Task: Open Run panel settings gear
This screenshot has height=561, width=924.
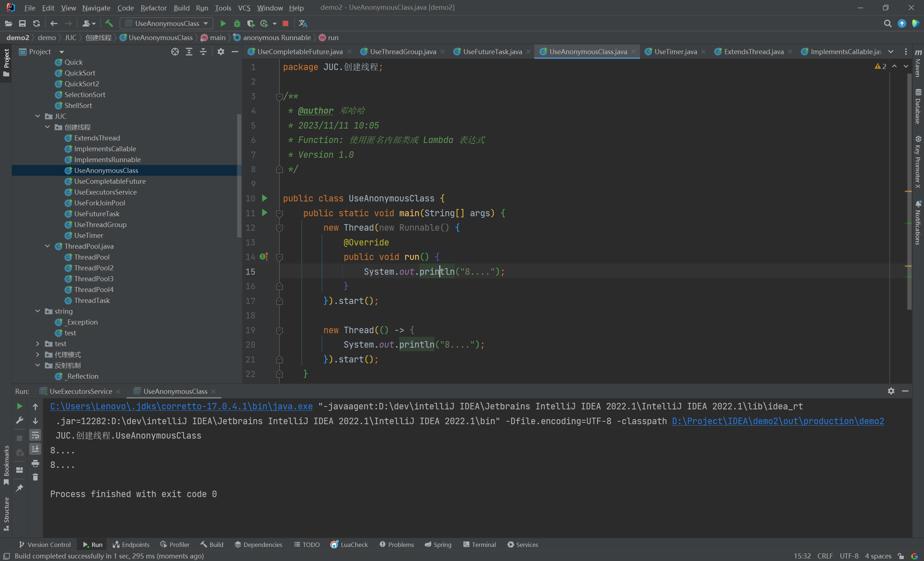Action: tap(892, 391)
